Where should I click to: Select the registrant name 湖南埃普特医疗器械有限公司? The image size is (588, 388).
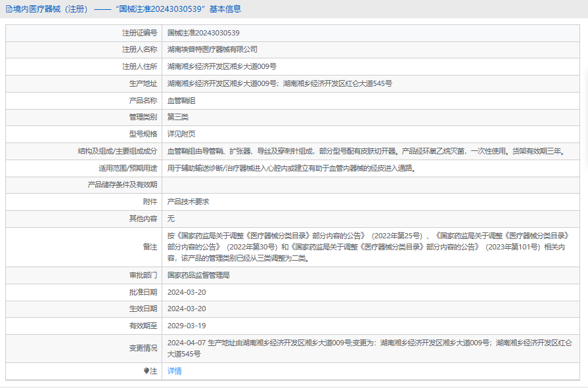point(212,49)
